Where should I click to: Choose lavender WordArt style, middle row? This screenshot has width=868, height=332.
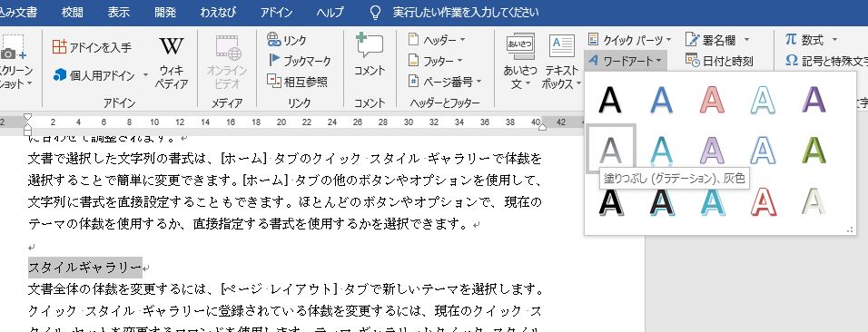[712, 150]
